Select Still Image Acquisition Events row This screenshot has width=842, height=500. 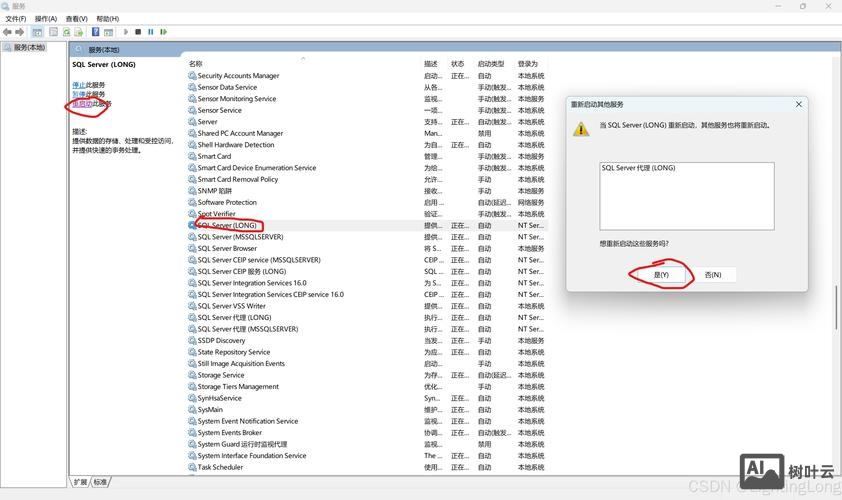pos(367,364)
